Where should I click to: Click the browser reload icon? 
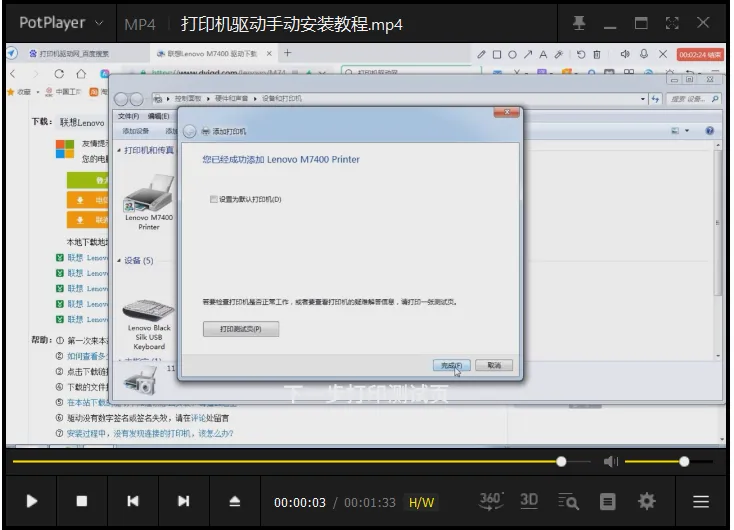59,74
